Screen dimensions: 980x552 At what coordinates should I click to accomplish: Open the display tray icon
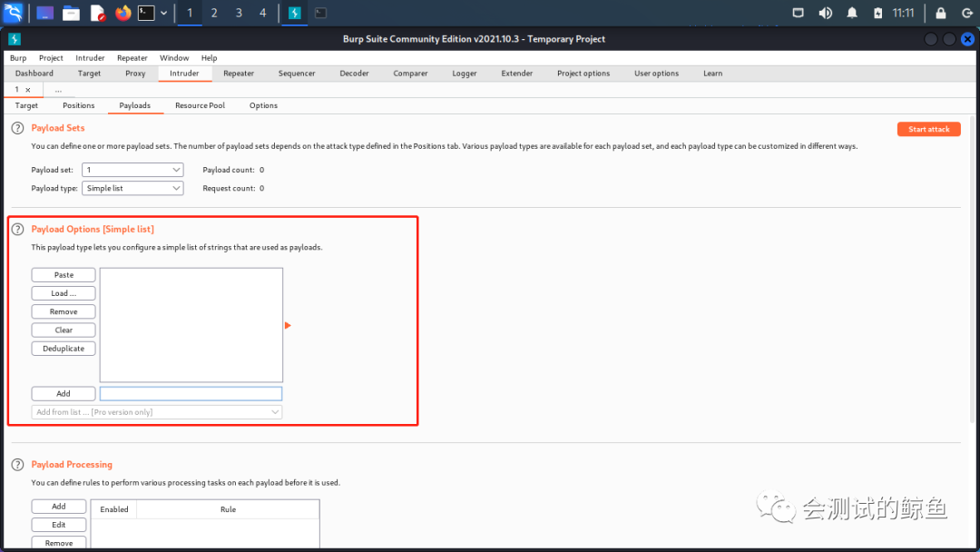(x=799, y=13)
